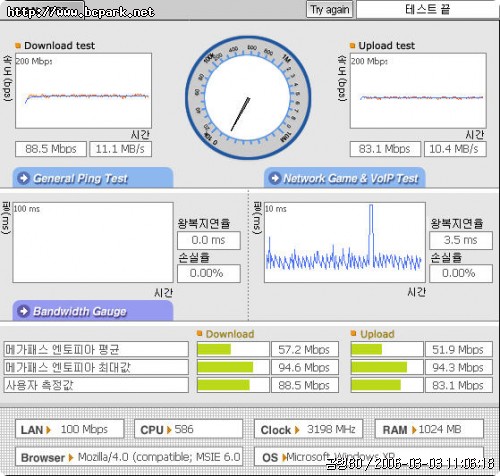
Task: Click the Clock orange arrow icon
Action: 297,430
